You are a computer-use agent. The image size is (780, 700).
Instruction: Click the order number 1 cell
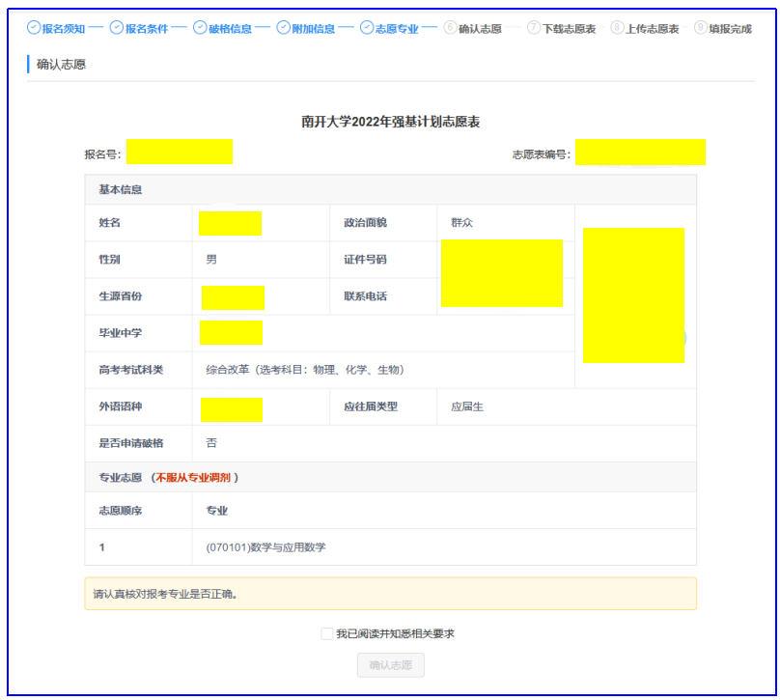[x=101, y=547]
